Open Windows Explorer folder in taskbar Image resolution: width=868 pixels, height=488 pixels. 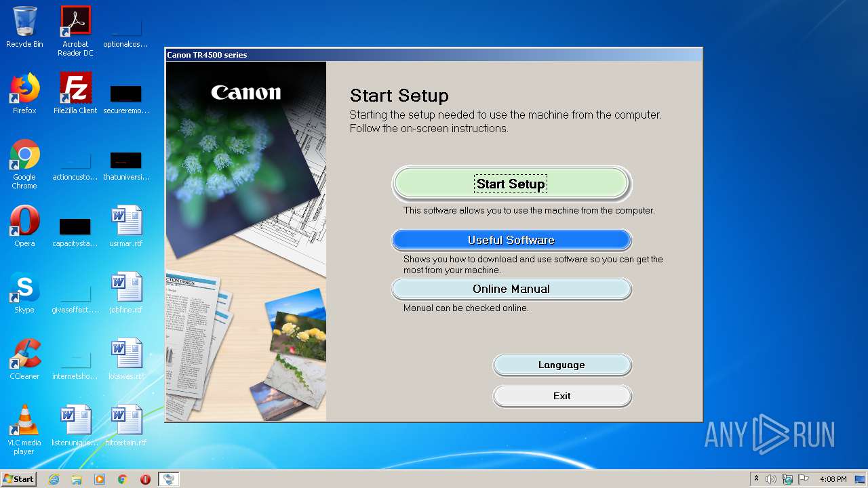click(77, 479)
